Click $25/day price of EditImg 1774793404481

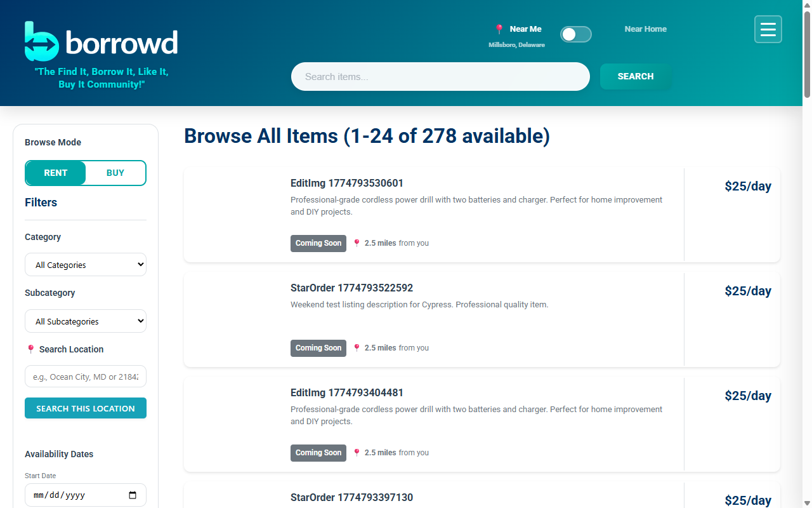point(748,396)
